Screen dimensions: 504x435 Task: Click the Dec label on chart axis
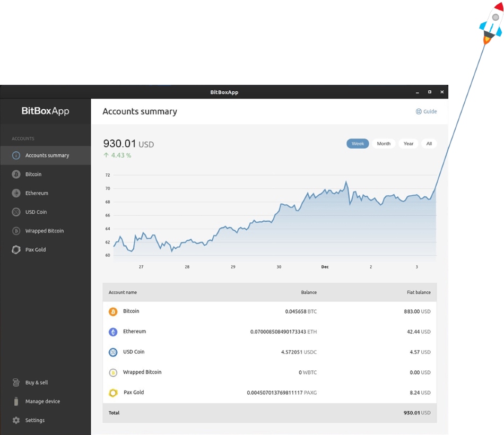(325, 267)
